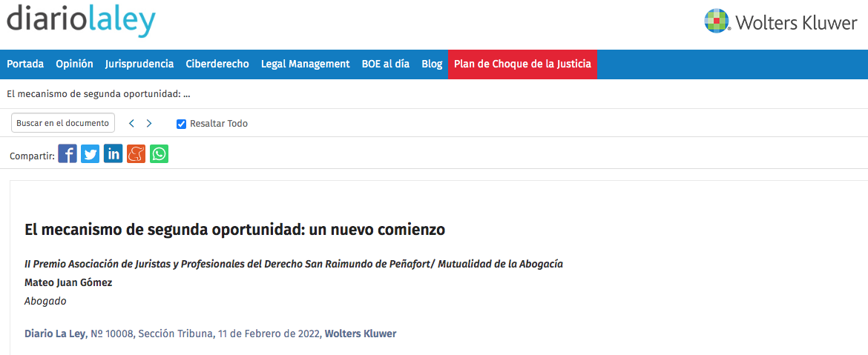Click the Buscar en el documento field
The width and height of the screenshot is (868, 355).
point(63,123)
